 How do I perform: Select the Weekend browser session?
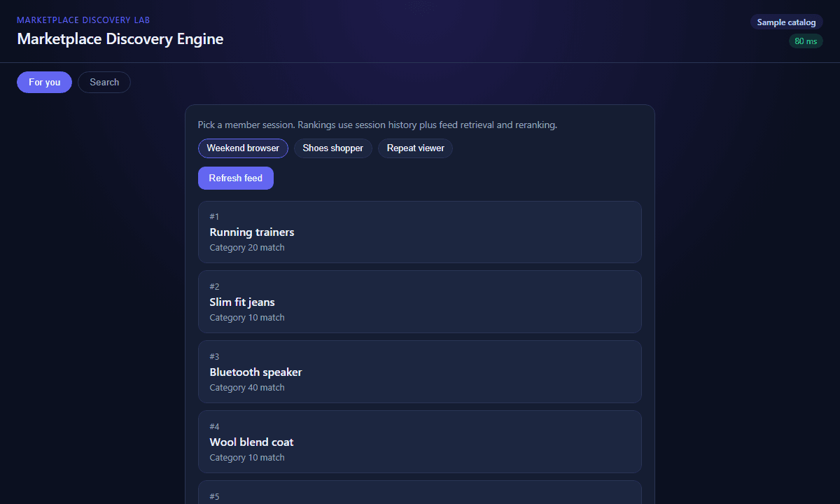(243, 148)
